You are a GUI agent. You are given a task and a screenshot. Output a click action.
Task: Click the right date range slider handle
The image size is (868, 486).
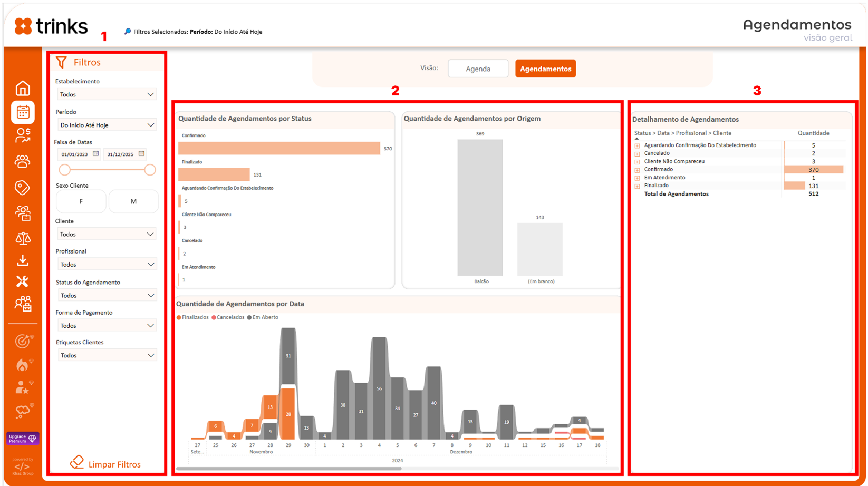pyautogui.click(x=150, y=170)
